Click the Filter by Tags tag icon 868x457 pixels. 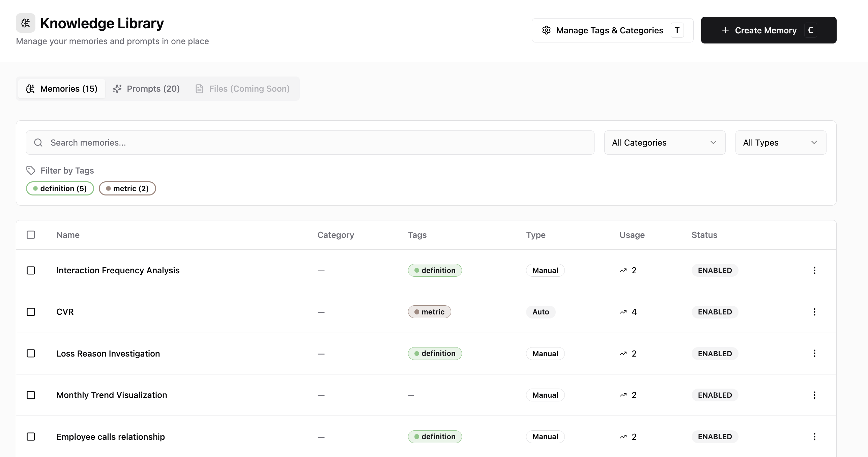(x=31, y=171)
